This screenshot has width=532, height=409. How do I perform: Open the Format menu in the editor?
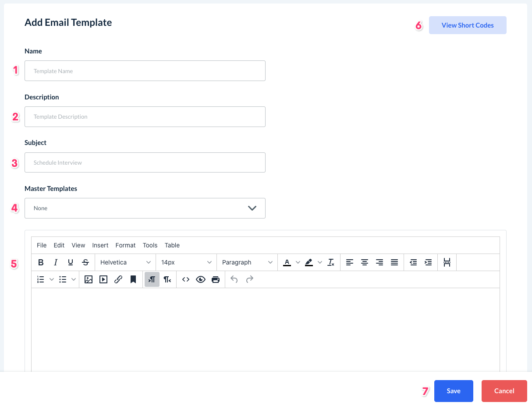125,245
